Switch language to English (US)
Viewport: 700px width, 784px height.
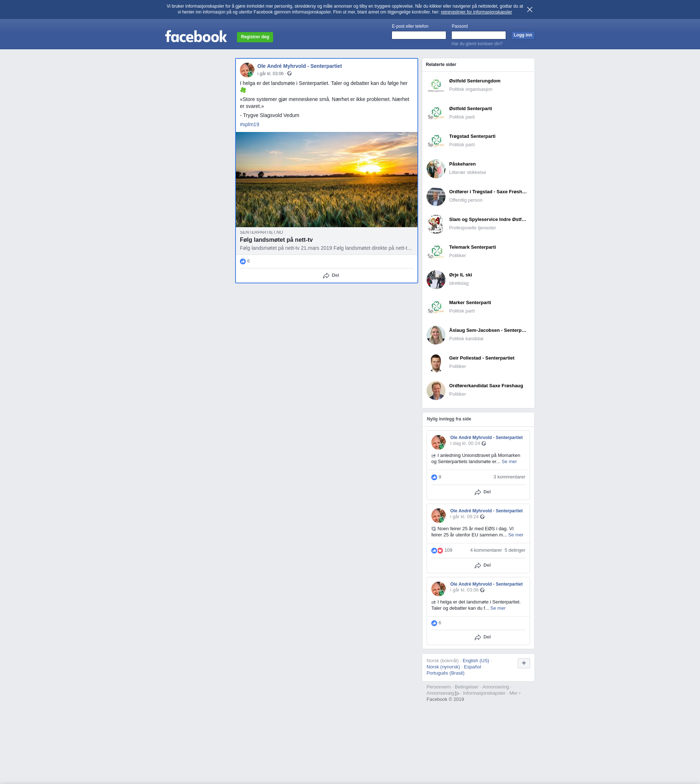click(x=475, y=660)
